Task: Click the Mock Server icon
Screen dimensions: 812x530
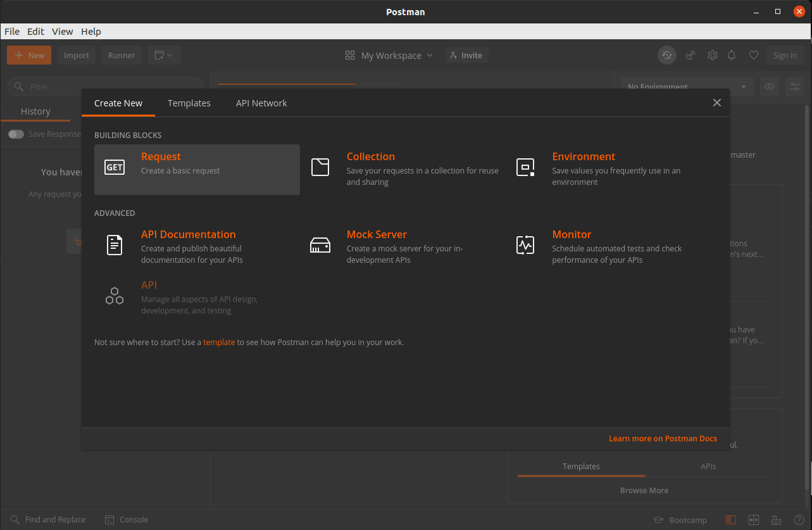Action: (320, 244)
